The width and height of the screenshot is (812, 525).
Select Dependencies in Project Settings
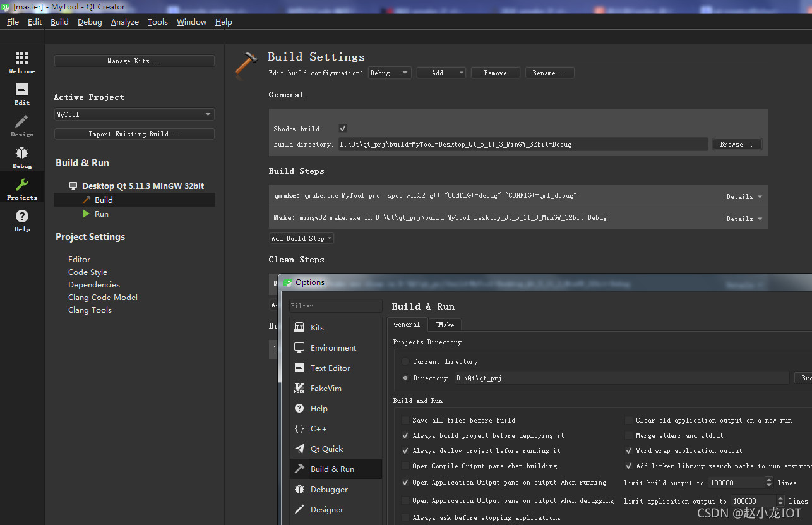tap(94, 284)
